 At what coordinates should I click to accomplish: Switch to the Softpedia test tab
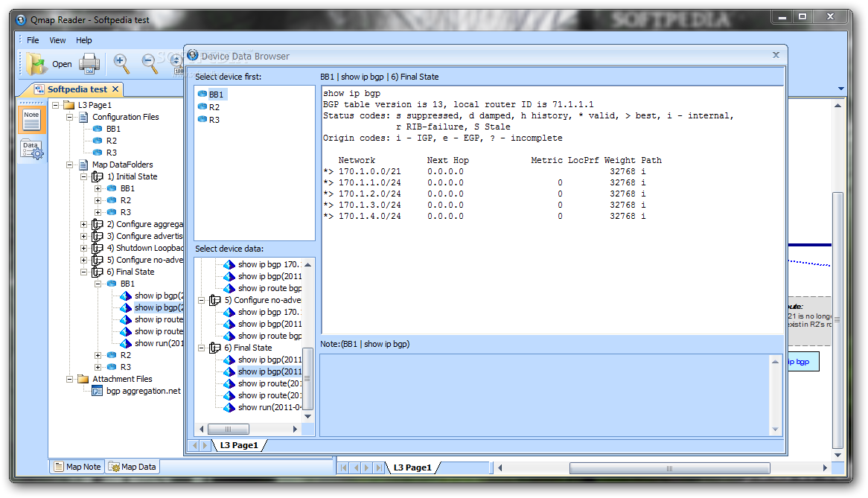tap(77, 89)
